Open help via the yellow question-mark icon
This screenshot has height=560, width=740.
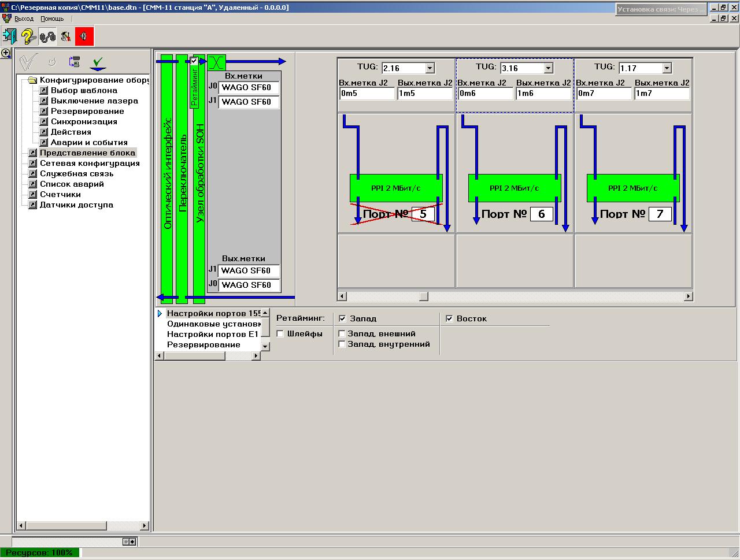28,36
